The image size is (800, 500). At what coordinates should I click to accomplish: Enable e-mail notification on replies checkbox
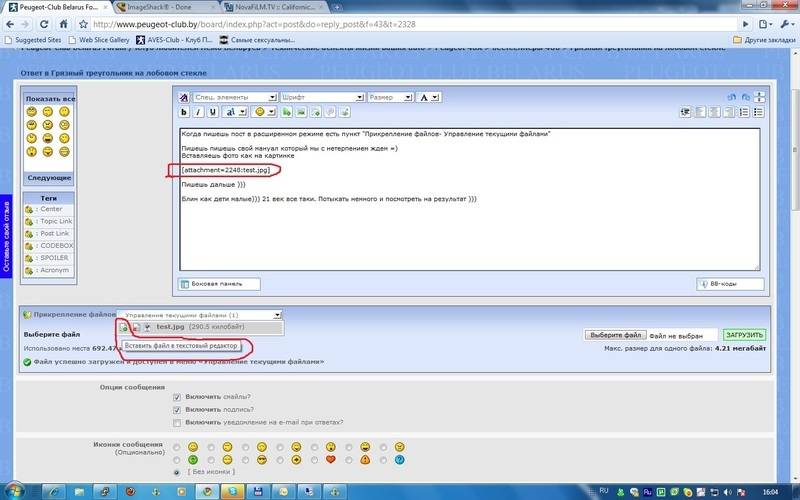click(176, 423)
